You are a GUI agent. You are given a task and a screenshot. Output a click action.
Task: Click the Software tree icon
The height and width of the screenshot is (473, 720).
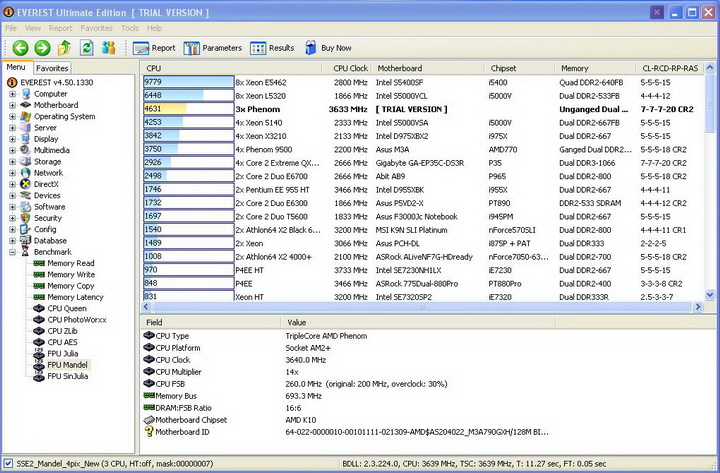26,207
